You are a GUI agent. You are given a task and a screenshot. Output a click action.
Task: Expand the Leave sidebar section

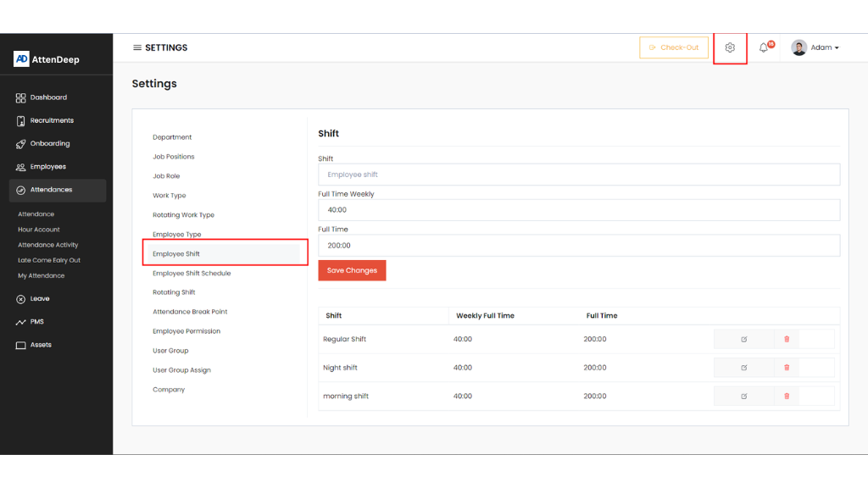tap(40, 299)
